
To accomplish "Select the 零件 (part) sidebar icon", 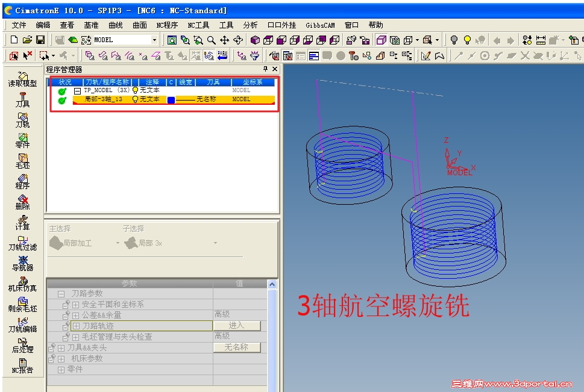I will [23, 141].
